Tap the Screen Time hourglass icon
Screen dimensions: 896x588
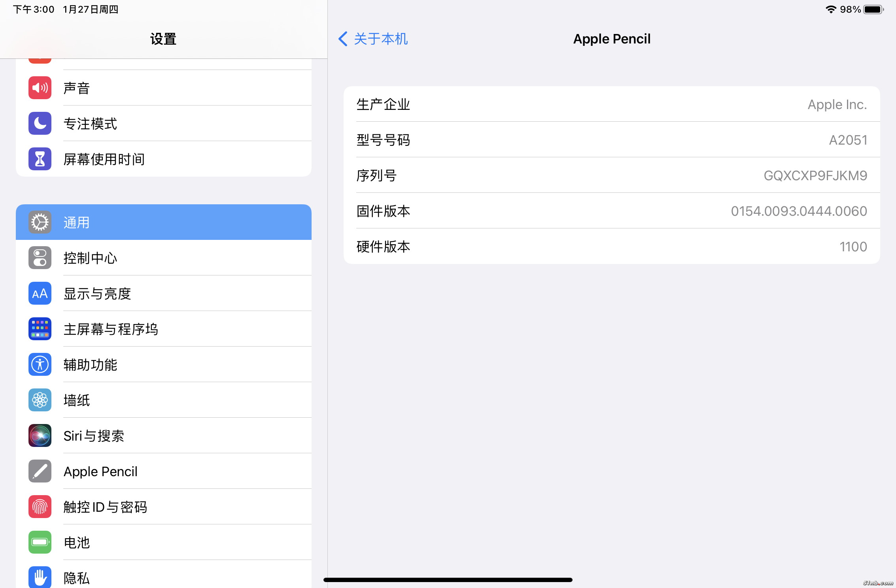40,159
